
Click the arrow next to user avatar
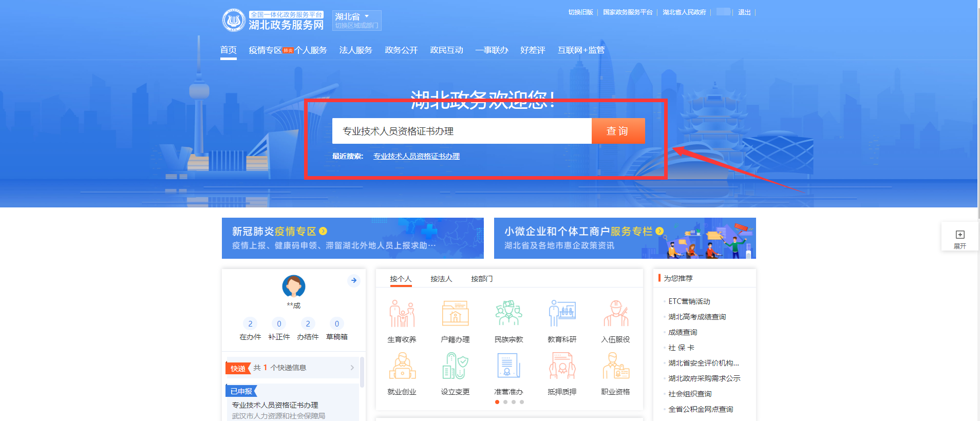353,280
